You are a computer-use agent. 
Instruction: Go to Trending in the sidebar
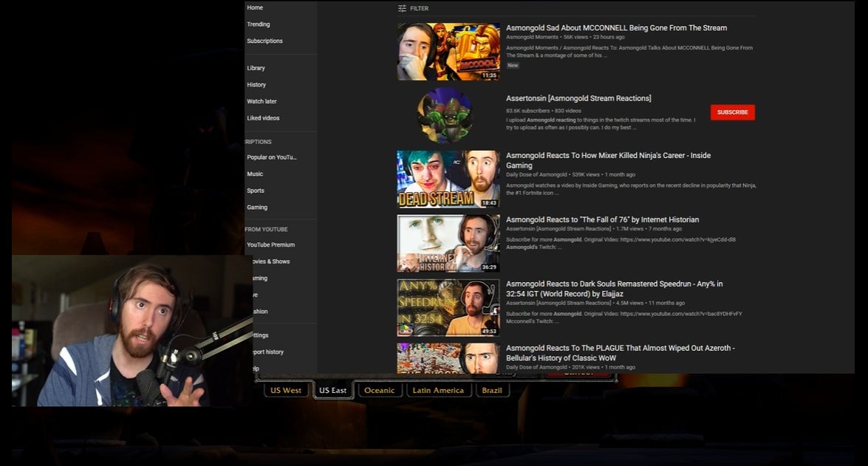[x=259, y=24]
